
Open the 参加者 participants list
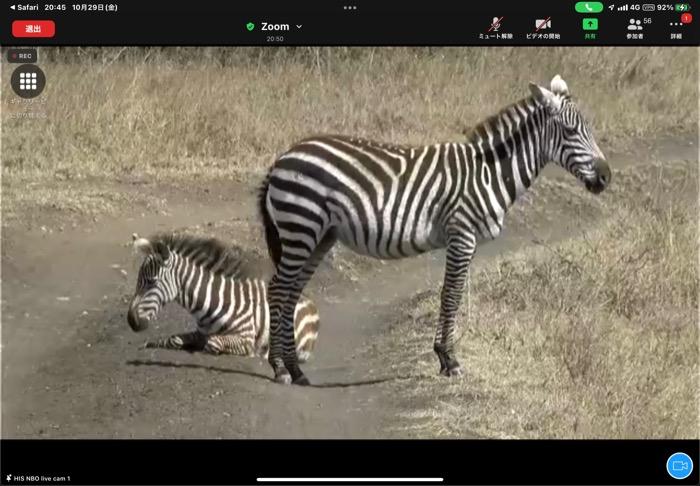[x=635, y=26]
